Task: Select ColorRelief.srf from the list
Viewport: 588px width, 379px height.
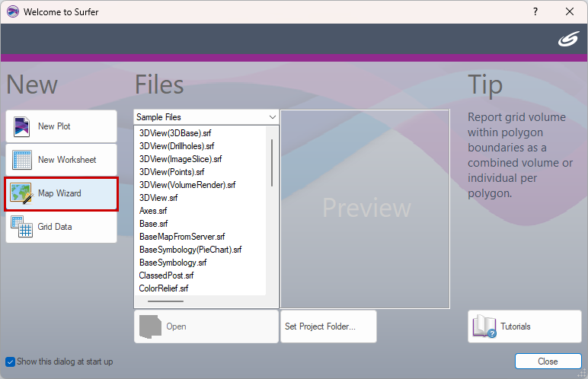Action: click(164, 288)
